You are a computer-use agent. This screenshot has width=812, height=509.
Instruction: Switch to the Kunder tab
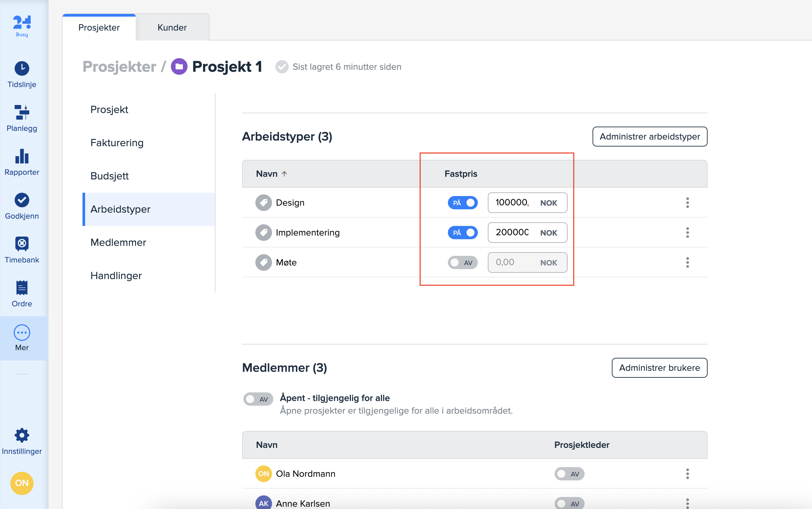[172, 28]
